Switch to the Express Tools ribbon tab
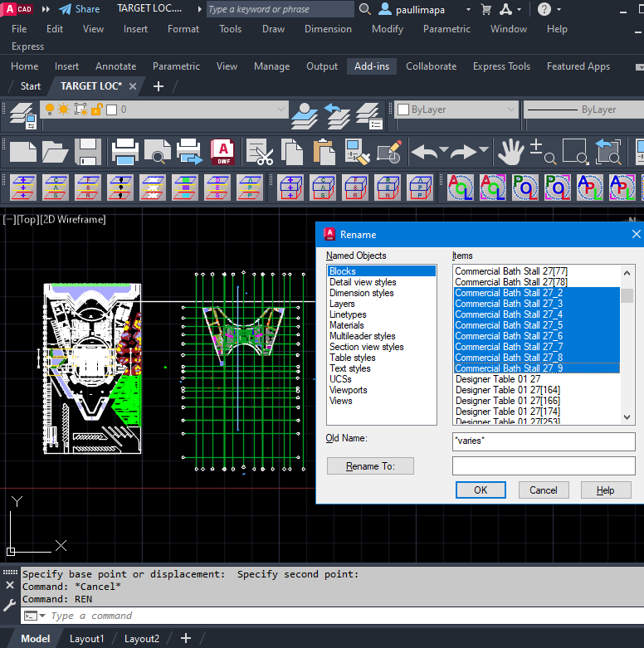The image size is (644, 648). [501, 66]
